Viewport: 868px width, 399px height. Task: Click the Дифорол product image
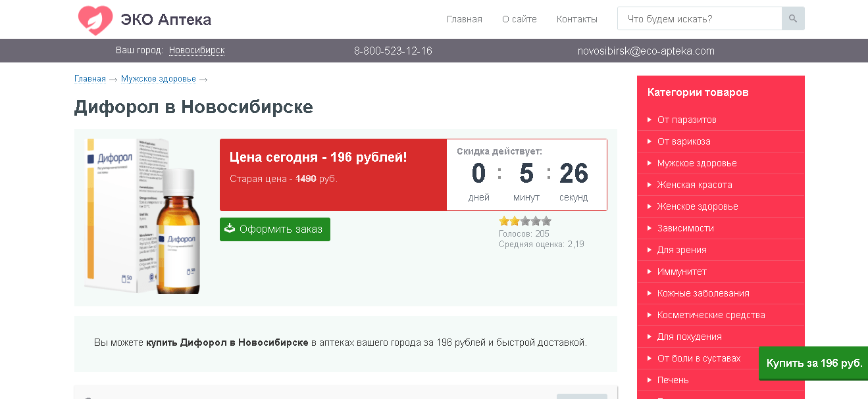142,216
